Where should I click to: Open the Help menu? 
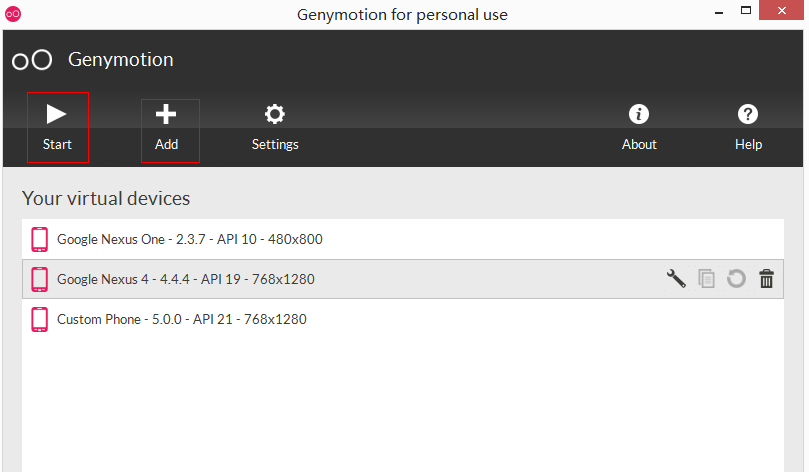tap(748, 128)
